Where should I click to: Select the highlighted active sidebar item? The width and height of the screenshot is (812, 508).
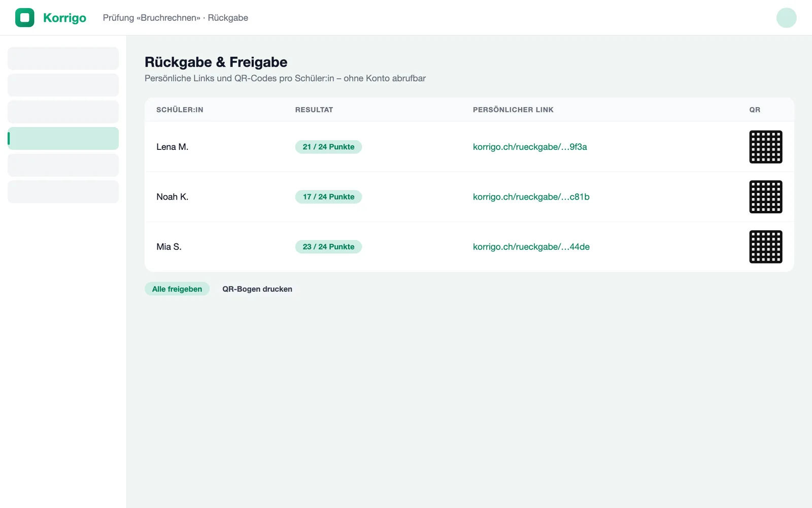click(63, 138)
